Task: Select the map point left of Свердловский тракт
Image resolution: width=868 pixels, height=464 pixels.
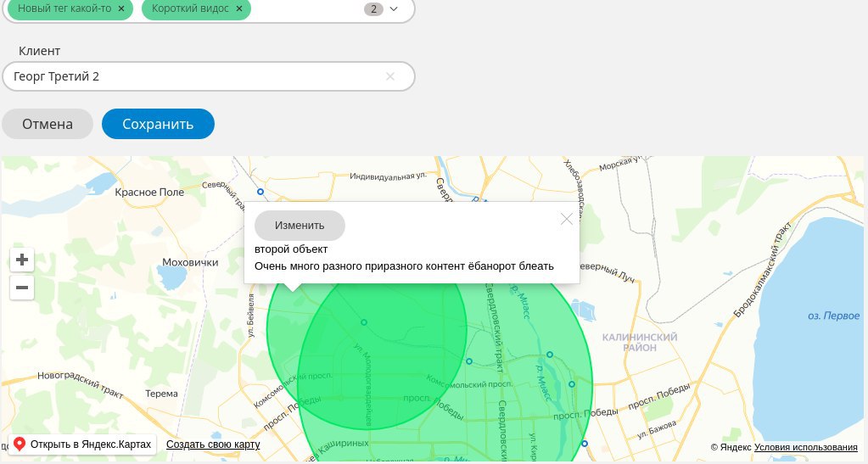Action: (469, 361)
